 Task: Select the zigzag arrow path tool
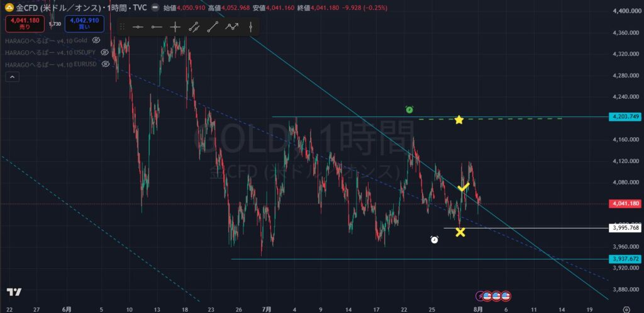[231, 27]
